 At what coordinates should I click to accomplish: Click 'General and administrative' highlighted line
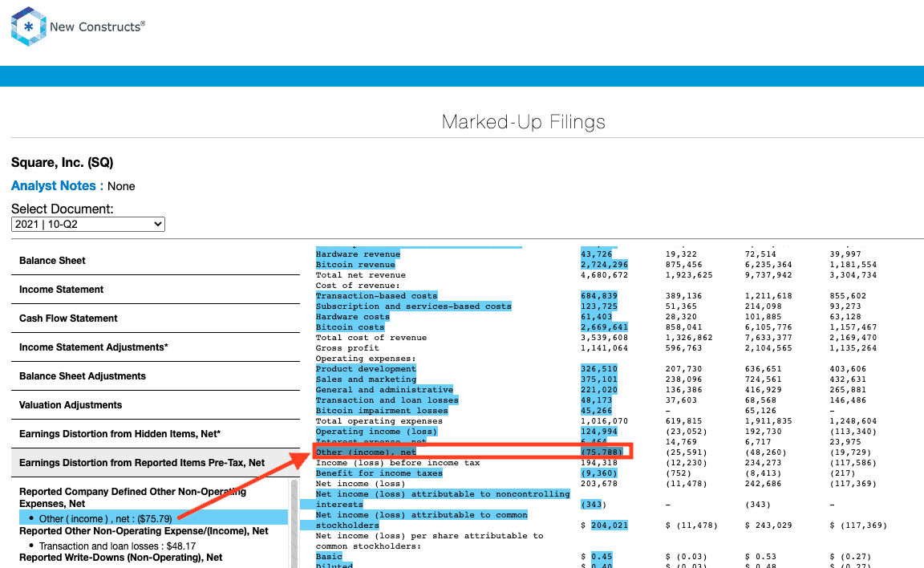coord(384,390)
